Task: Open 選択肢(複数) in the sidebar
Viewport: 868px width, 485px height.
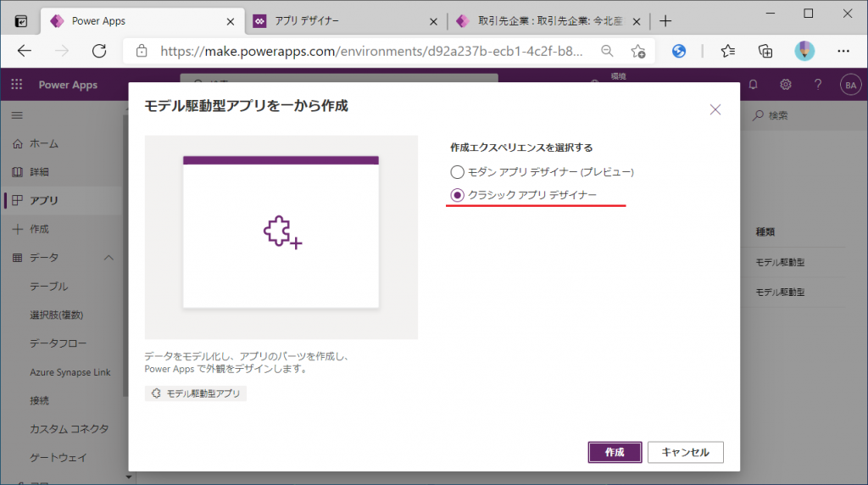Action: (57, 315)
